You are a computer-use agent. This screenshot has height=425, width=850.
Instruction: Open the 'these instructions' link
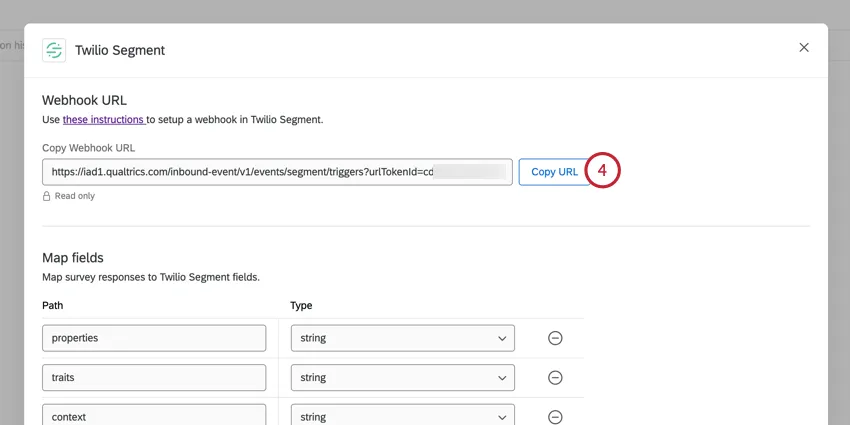pos(104,120)
